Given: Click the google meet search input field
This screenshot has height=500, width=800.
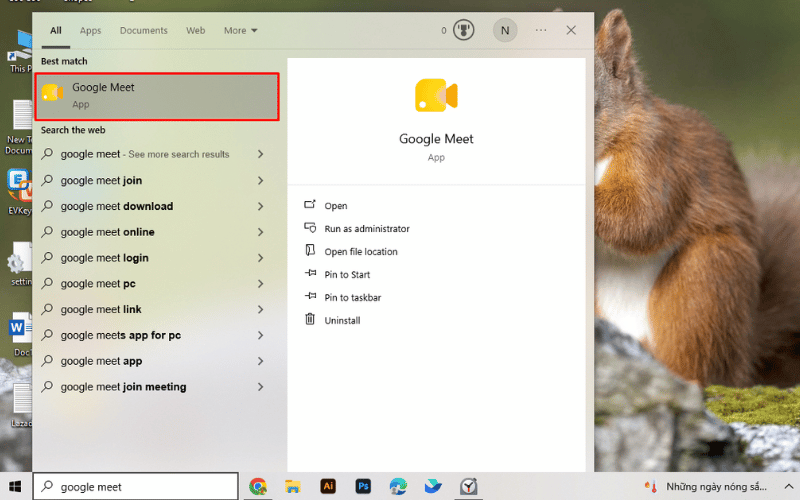Looking at the screenshot, I should 136,486.
